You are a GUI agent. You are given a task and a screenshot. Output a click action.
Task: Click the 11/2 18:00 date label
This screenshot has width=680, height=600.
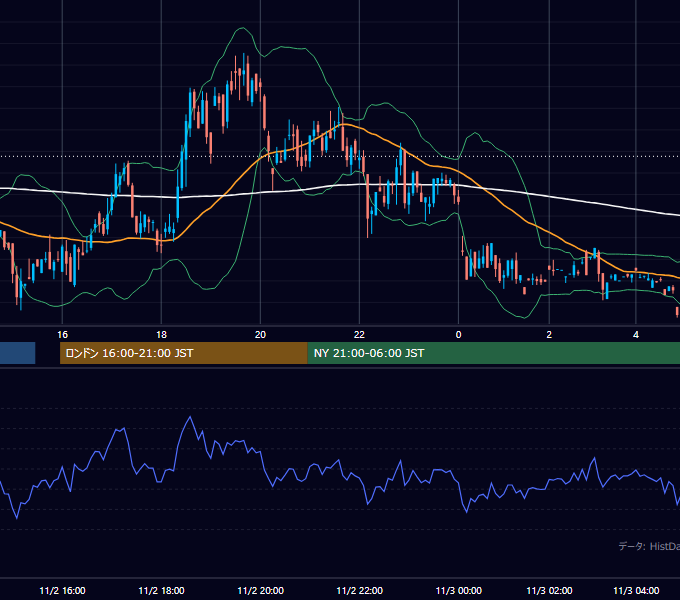pos(161,590)
